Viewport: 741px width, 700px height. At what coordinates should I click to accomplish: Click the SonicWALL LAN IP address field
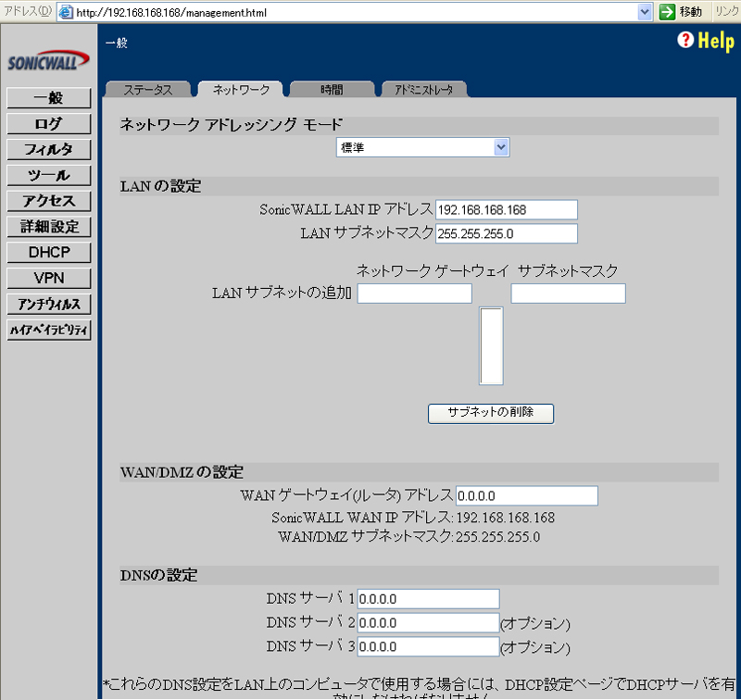[x=506, y=209]
